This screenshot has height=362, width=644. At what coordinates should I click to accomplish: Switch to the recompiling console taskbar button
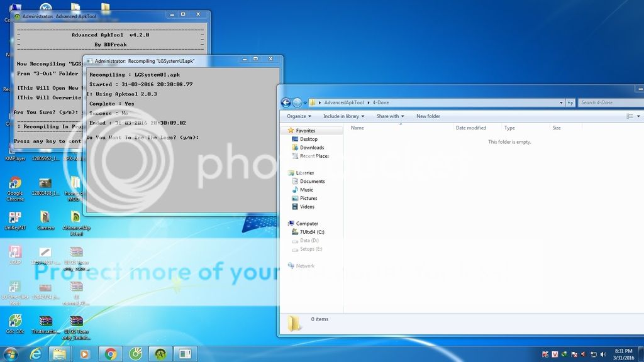pos(186,354)
